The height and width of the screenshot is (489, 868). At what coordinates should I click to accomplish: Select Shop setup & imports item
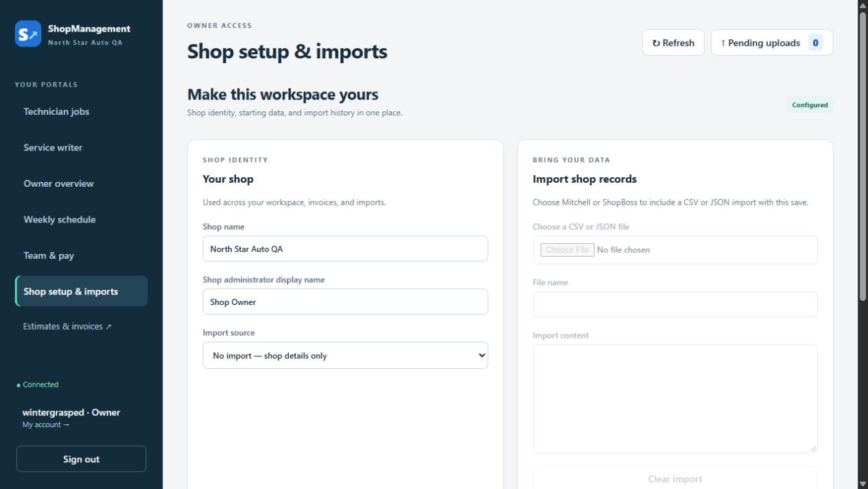pos(81,291)
